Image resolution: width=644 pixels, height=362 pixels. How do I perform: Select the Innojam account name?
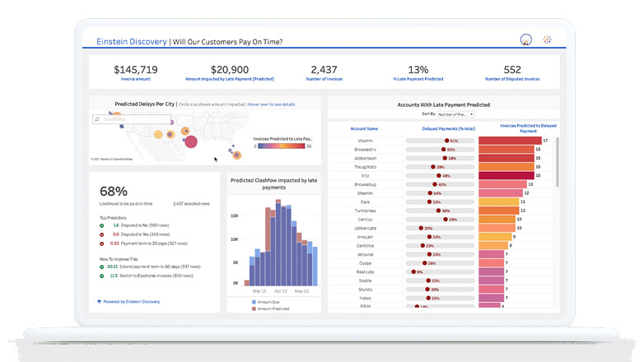coord(365,237)
